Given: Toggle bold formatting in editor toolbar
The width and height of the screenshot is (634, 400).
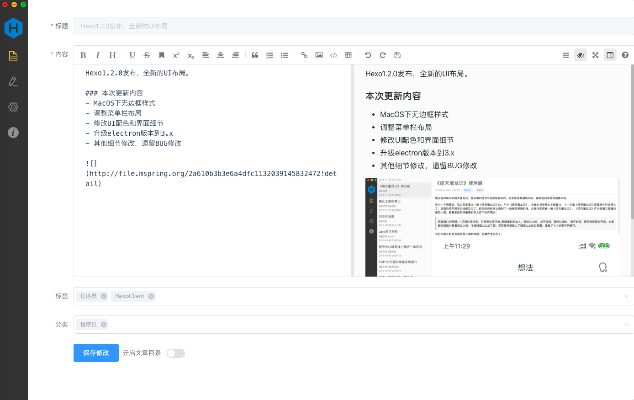Looking at the screenshot, I should point(83,55).
